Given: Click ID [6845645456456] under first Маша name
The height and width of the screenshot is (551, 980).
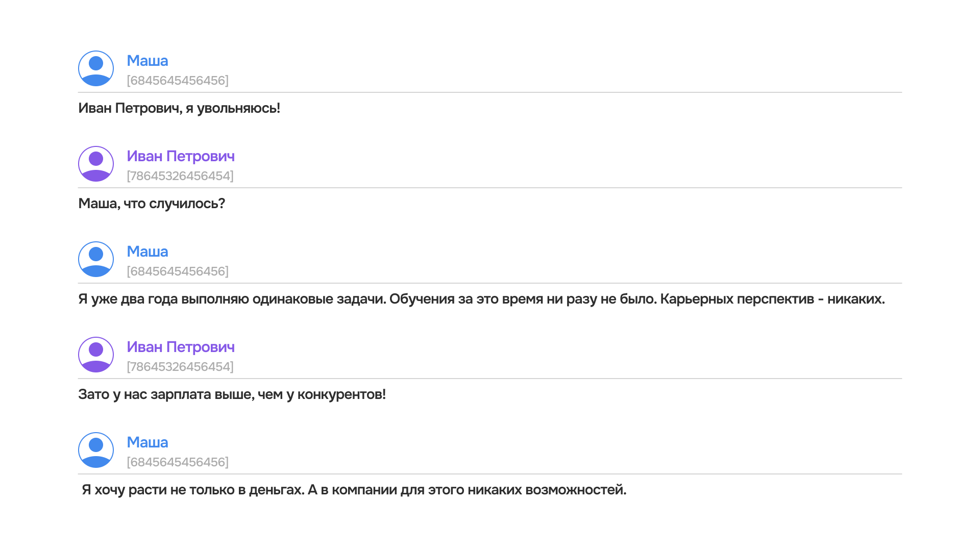Looking at the screenshot, I should [178, 80].
